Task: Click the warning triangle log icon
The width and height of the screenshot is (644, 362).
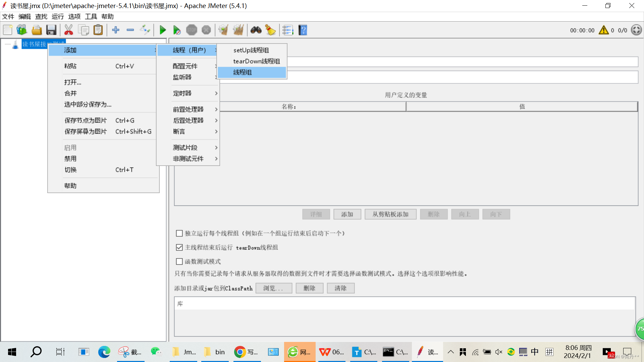Action: pyautogui.click(x=604, y=30)
